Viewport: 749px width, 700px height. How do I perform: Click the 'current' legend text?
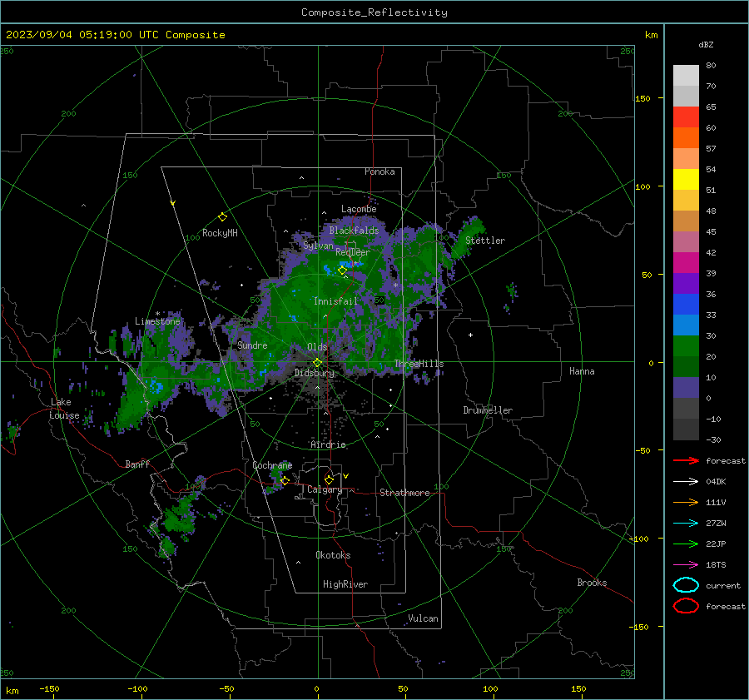point(723,586)
